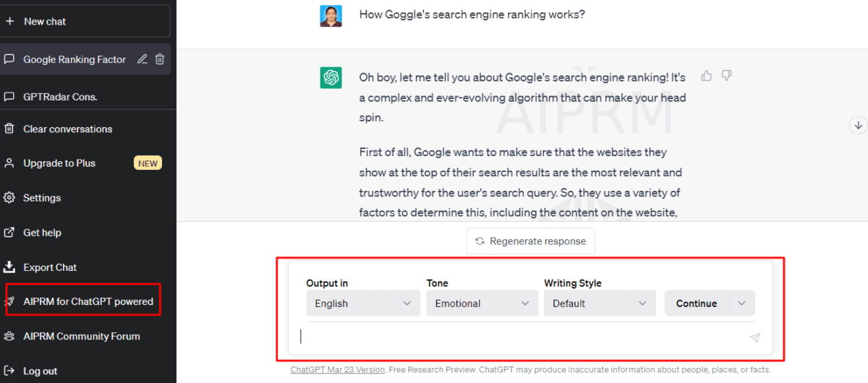Open the Output in English dropdown
This screenshot has width=868, height=383.
[362, 304]
